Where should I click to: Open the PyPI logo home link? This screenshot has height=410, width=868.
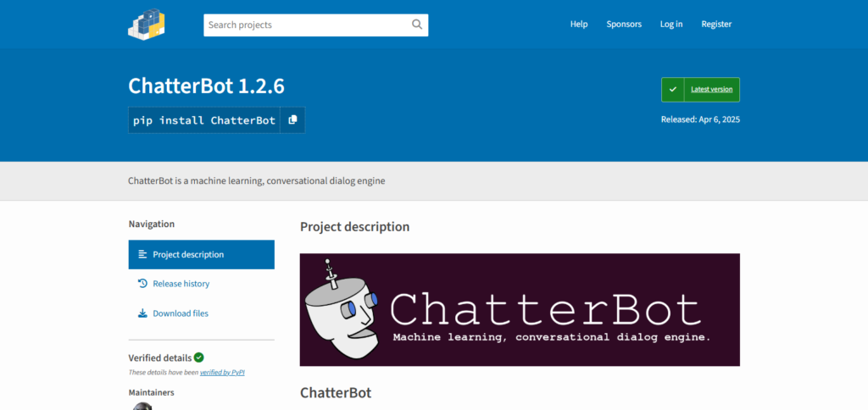click(147, 25)
